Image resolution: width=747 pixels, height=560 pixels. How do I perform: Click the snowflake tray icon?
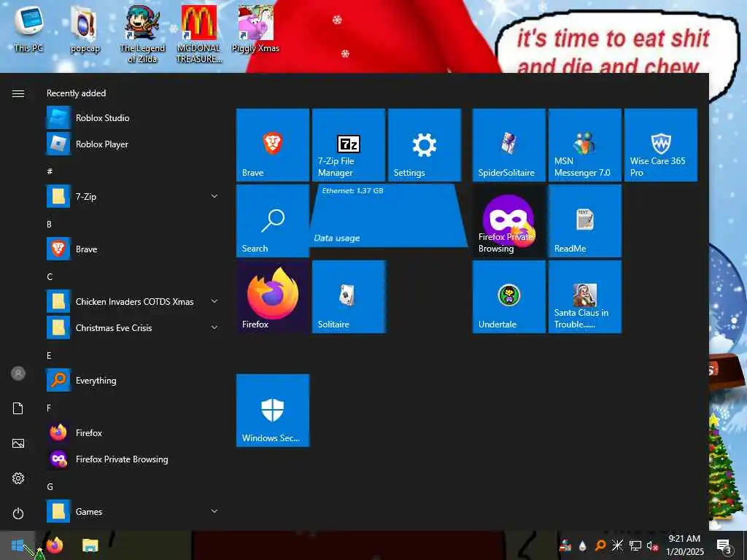coord(617,545)
